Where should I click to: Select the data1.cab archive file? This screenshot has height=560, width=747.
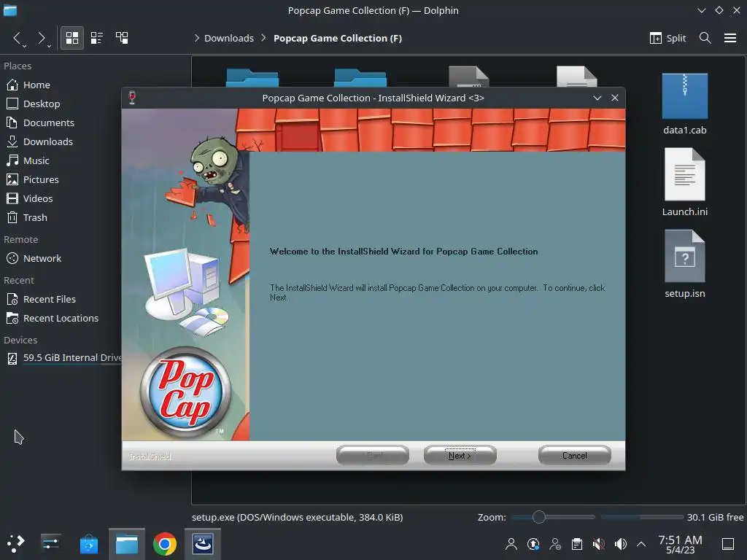coord(684,104)
